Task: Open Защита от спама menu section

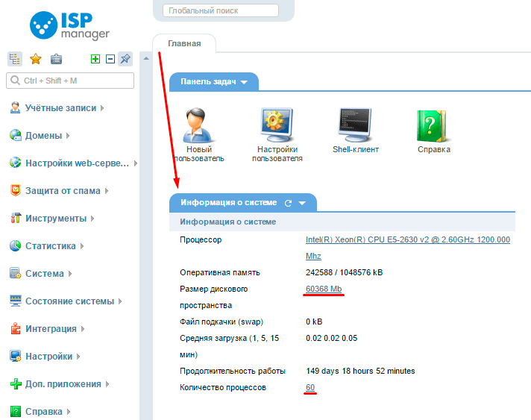Action: click(63, 191)
